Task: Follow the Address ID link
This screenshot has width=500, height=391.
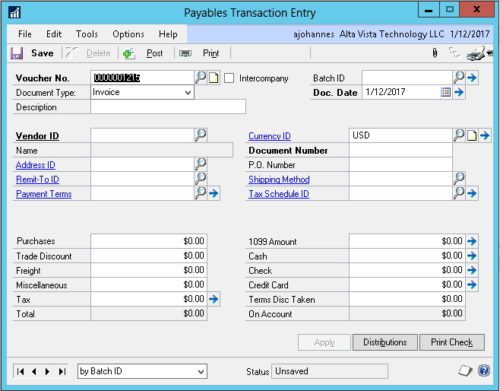Action: click(x=36, y=165)
